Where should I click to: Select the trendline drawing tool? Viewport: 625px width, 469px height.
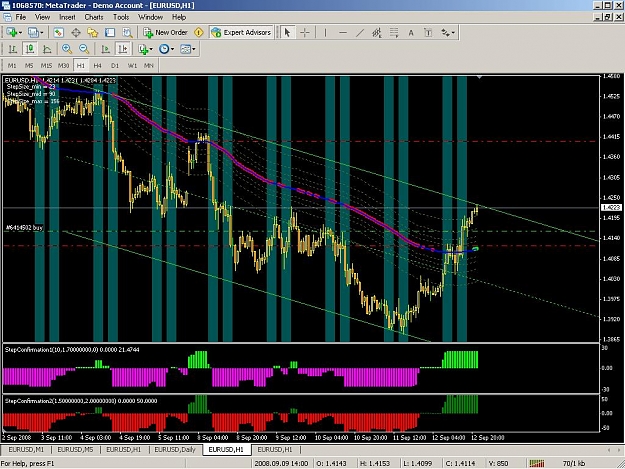pyautogui.click(x=360, y=33)
